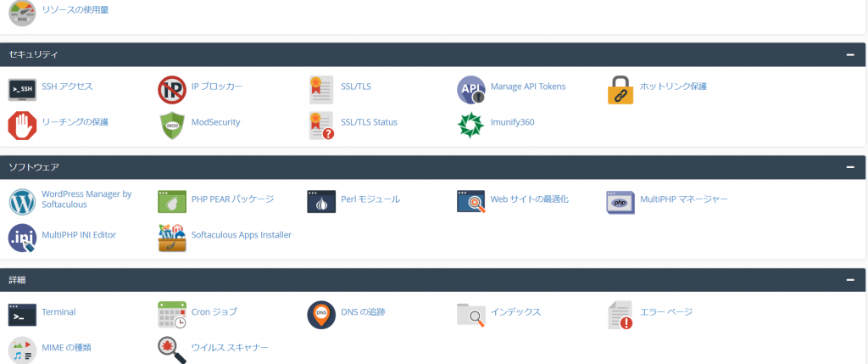Image resolution: width=868 pixels, height=364 pixels.
Task: Collapse the セキュリティ section
Action: pos(849,54)
